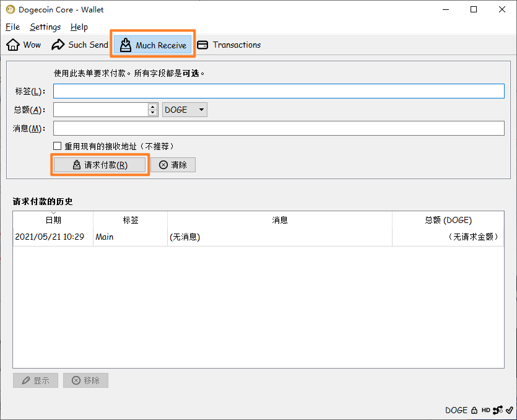The width and height of the screenshot is (517, 420).
Task: Focus the 消息(M) message field
Action: pos(279,128)
